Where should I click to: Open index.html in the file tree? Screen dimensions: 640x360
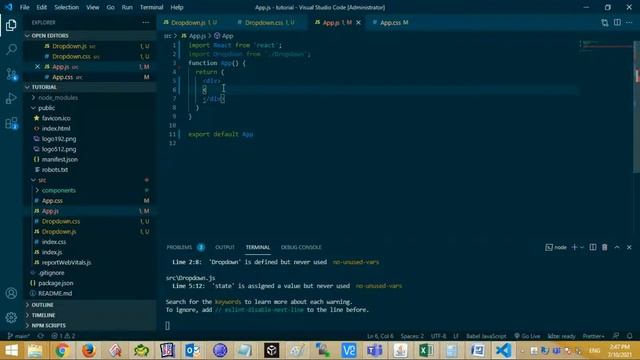56,128
